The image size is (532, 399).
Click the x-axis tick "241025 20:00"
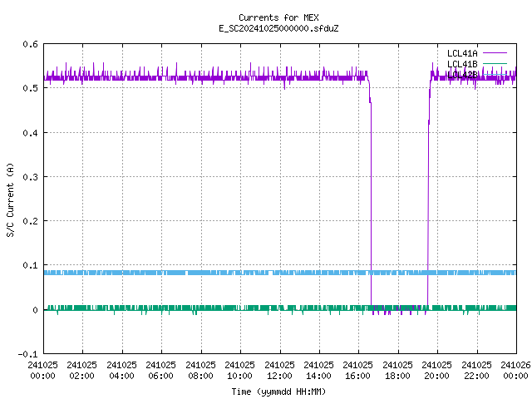pos(436,371)
